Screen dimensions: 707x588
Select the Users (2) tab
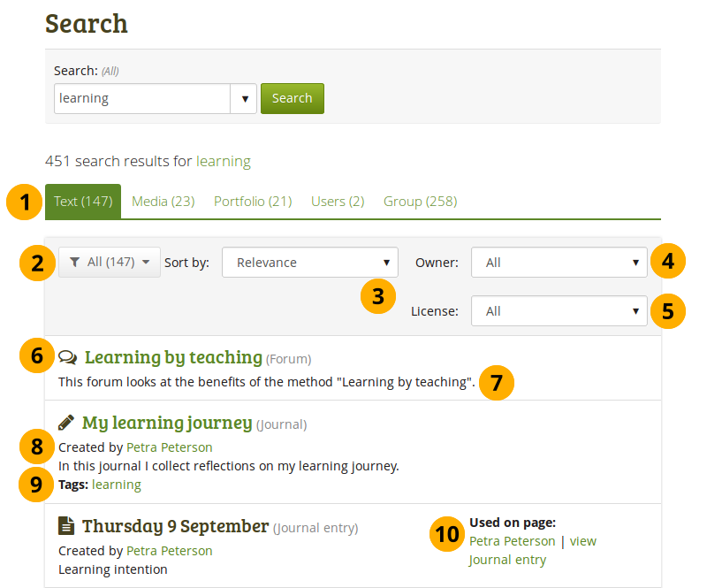point(338,202)
